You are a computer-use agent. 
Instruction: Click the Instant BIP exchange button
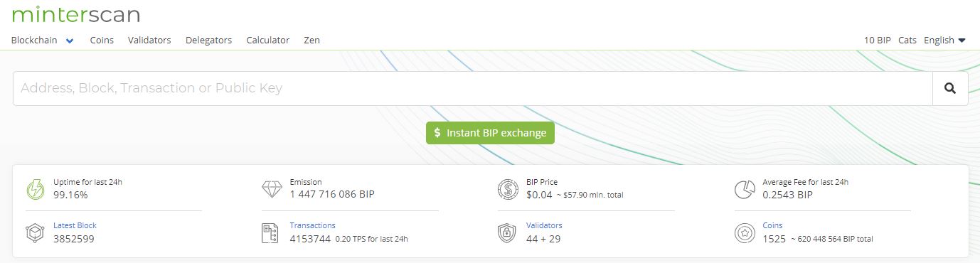click(490, 133)
